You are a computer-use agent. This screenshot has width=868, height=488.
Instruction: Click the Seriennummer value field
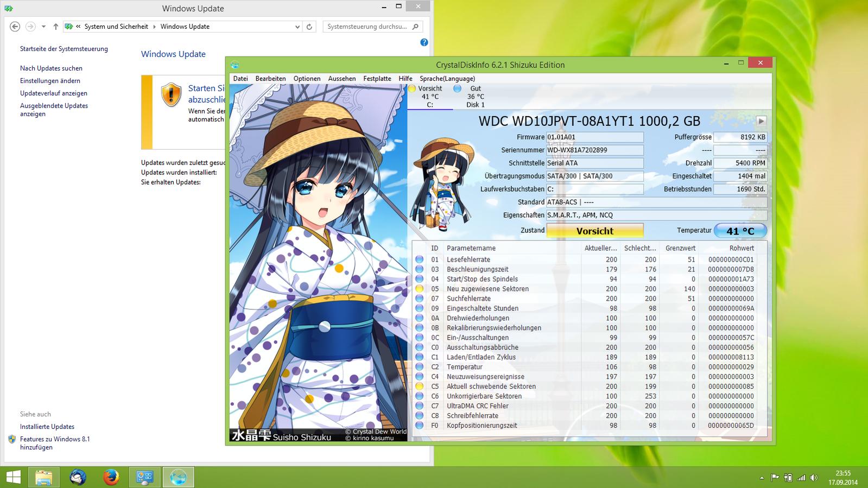click(x=595, y=150)
